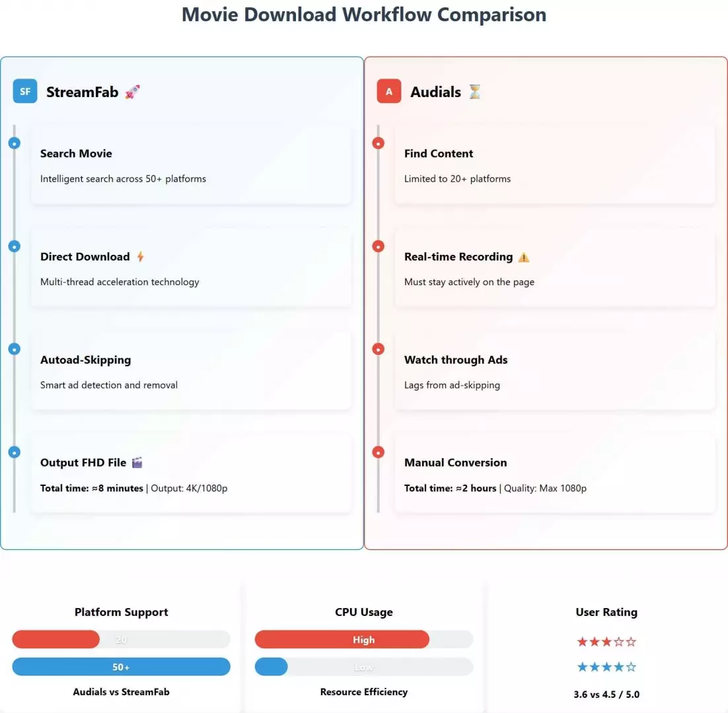Select the blue timeline dot for Autoad-Skipping
The height and width of the screenshot is (713, 728).
[x=15, y=349]
